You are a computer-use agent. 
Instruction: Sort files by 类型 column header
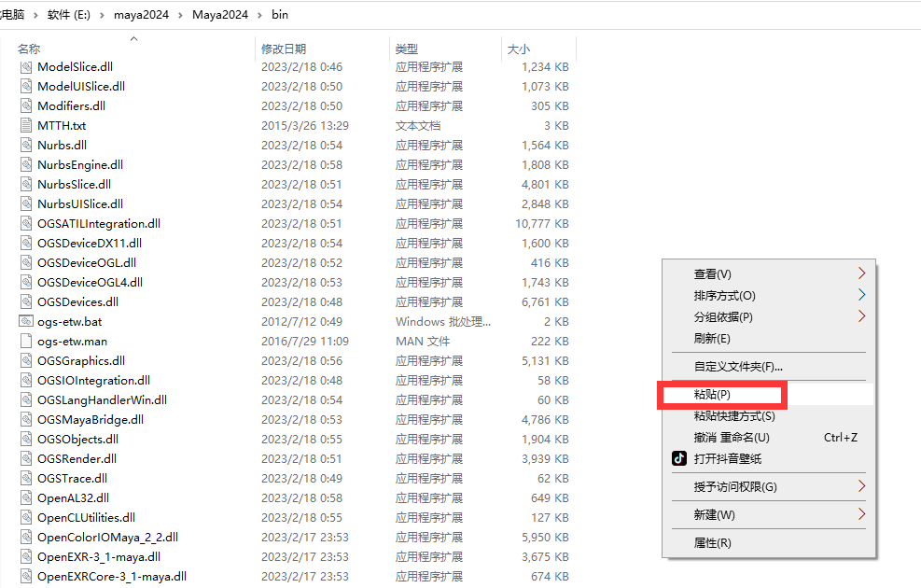click(407, 49)
